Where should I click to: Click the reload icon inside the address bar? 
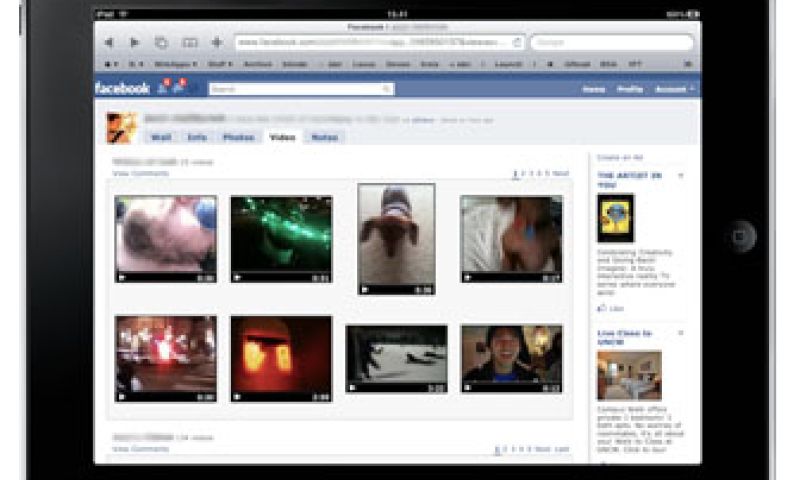click(x=517, y=42)
